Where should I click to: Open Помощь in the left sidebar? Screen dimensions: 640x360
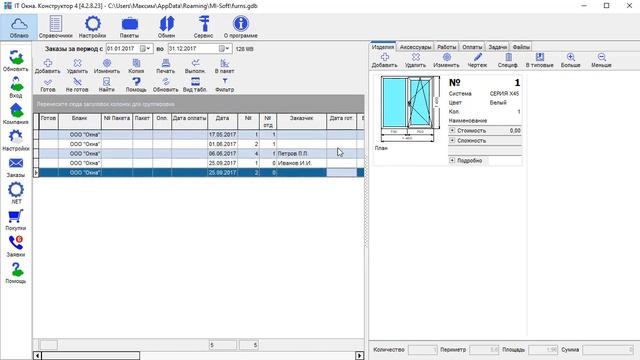(16, 273)
